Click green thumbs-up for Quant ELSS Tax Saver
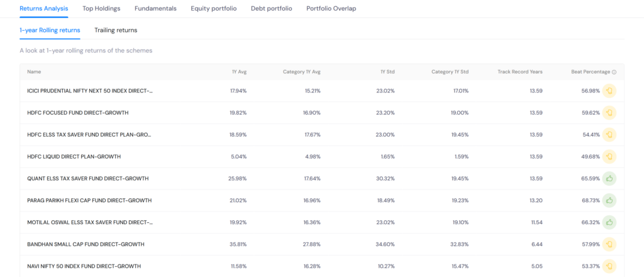Image resolution: width=644 pixels, height=277 pixels. (609, 178)
